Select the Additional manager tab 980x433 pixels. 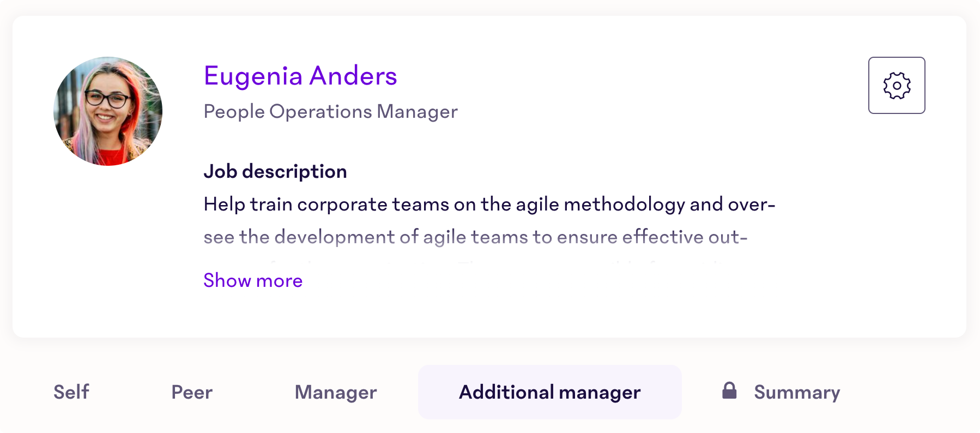click(x=549, y=392)
